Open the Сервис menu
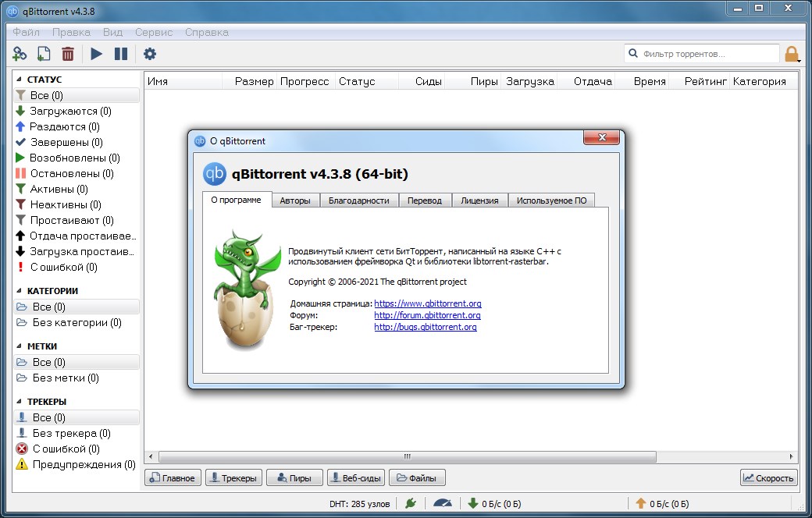Image resolution: width=812 pixels, height=518 pixels. coord(154,32)
